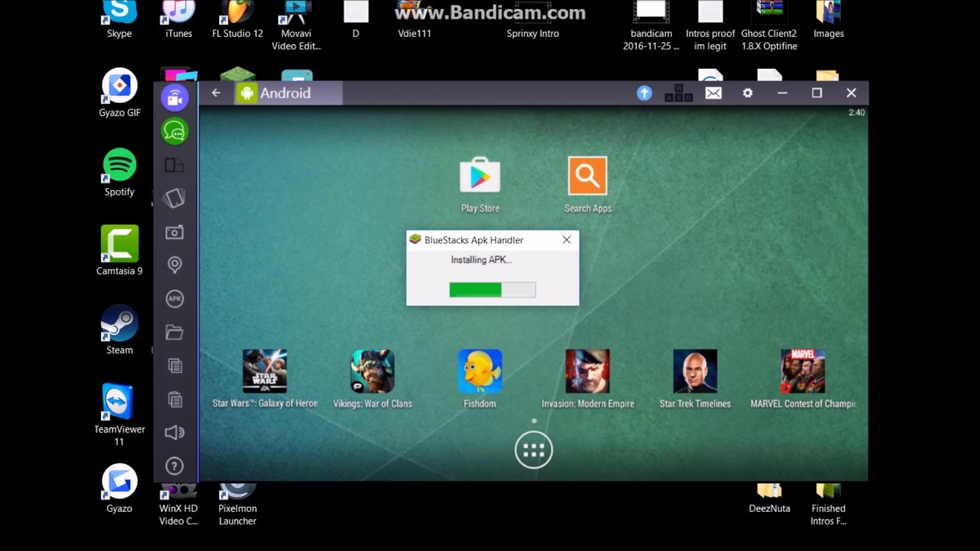Click the install APK sidebar icon

(x=175, y=298)
